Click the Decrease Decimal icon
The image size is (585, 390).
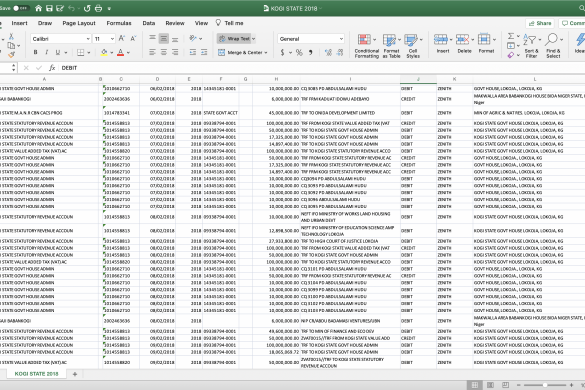[340, 53]
